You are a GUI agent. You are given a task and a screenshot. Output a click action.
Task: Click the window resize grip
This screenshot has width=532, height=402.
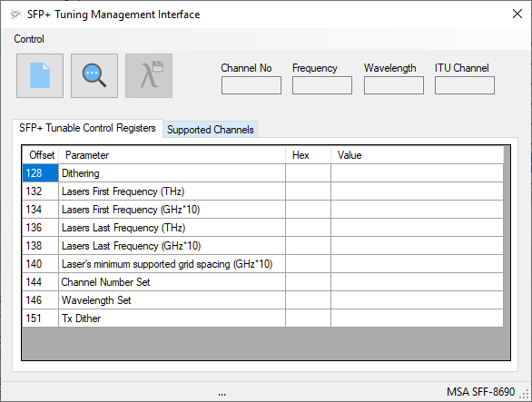[525, 394]
